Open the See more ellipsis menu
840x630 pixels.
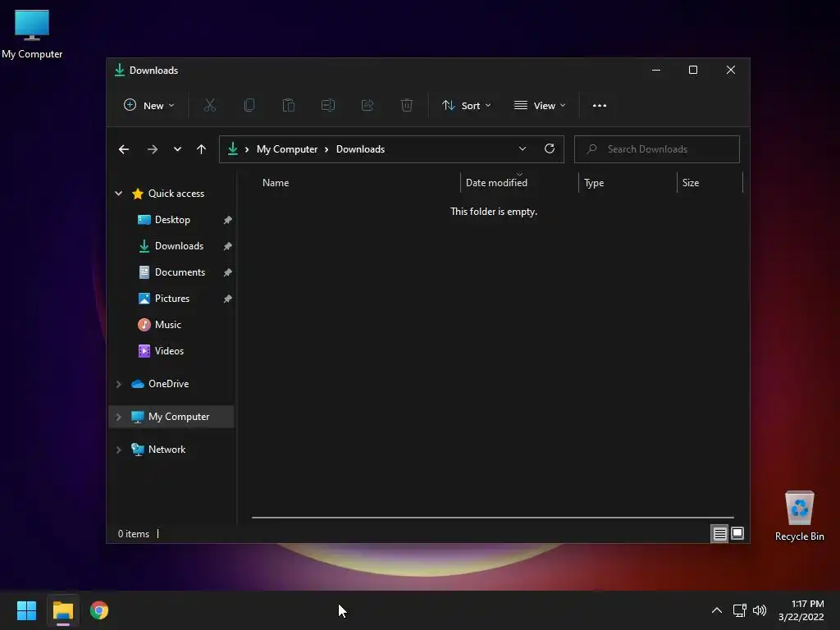[x=600, y=106]
